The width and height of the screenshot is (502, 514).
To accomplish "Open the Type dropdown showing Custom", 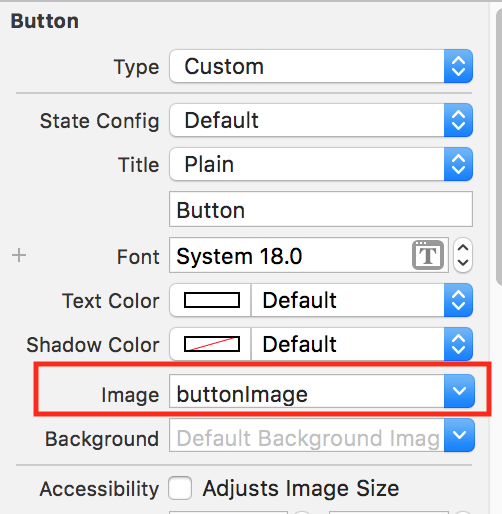I will pos(321,66).
